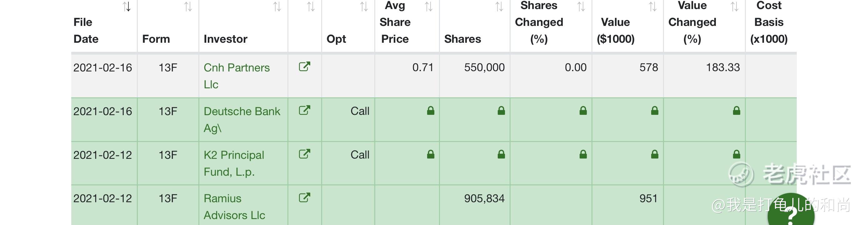Sort table by Form column arrows
This screenshot has width=868, height=225.
coord(188,6)
